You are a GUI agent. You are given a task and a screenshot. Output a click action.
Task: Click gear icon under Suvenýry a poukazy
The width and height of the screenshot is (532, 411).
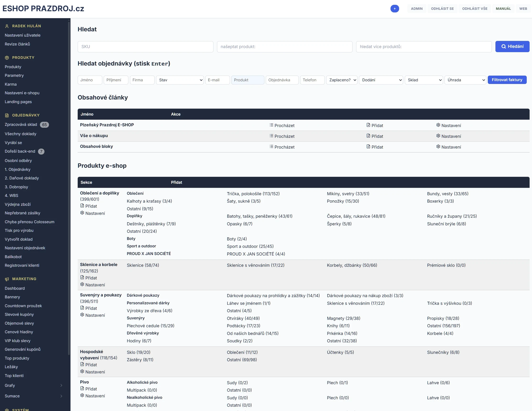click(x=82, y=315)
